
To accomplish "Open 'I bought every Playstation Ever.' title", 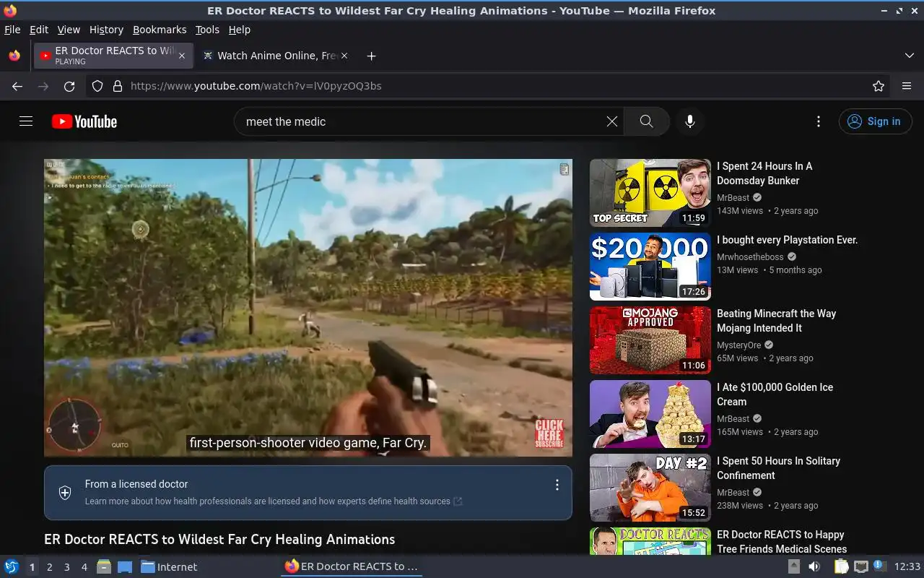I will (x=787, y=240).
